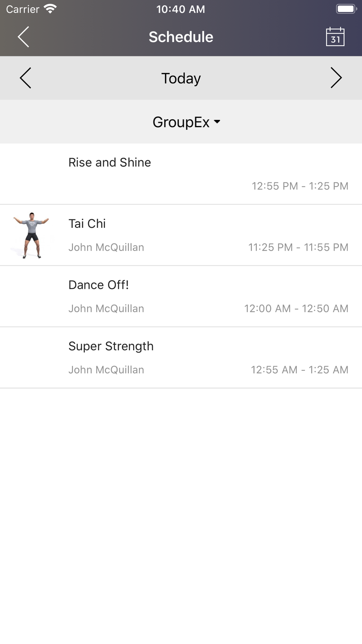Select the Today date label
The width and height of the screenshot is (362, 644).
point(181,78)
